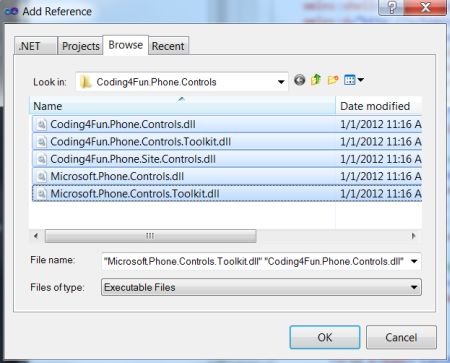Click the folder icon in Look in box
This screenshot has width=450, height=363.
click(x=86, y=82)
